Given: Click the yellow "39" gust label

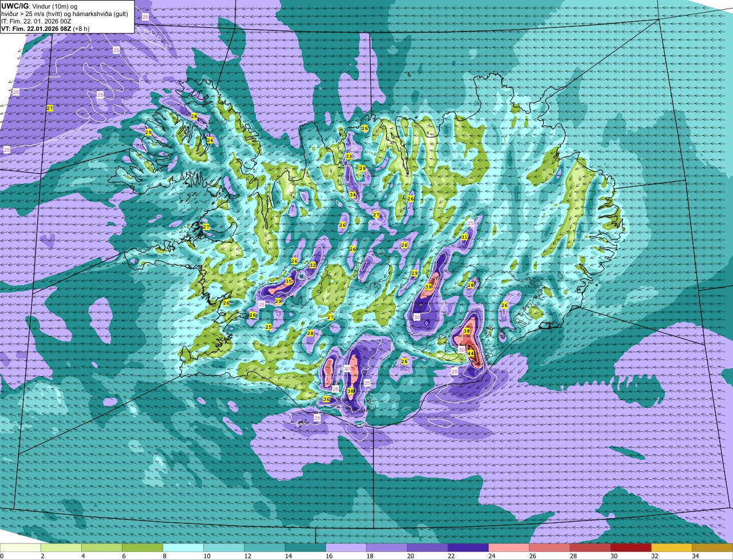Looking at the screenshot, I should 428,287.
